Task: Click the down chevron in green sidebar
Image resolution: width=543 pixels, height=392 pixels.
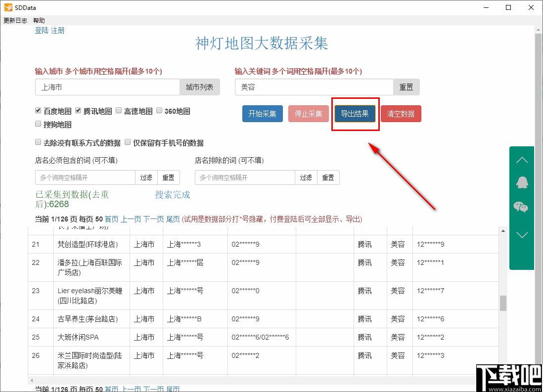Action: click(x=522, y=235)
